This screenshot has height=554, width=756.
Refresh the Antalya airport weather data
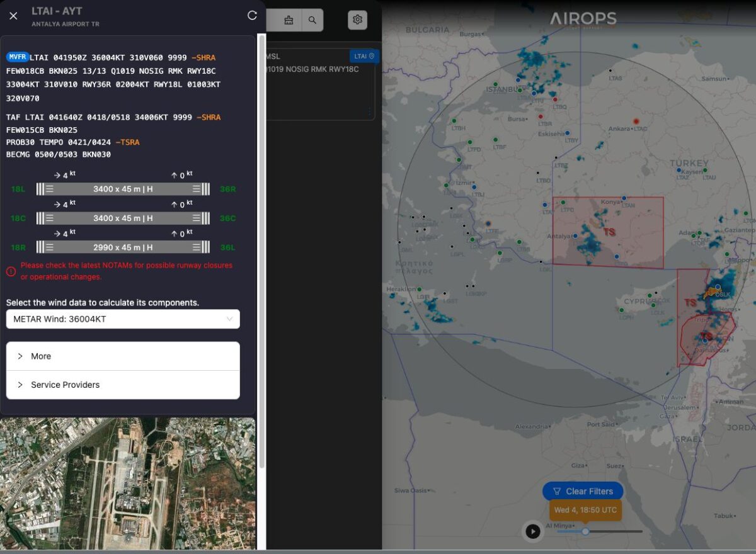(252, 15)
